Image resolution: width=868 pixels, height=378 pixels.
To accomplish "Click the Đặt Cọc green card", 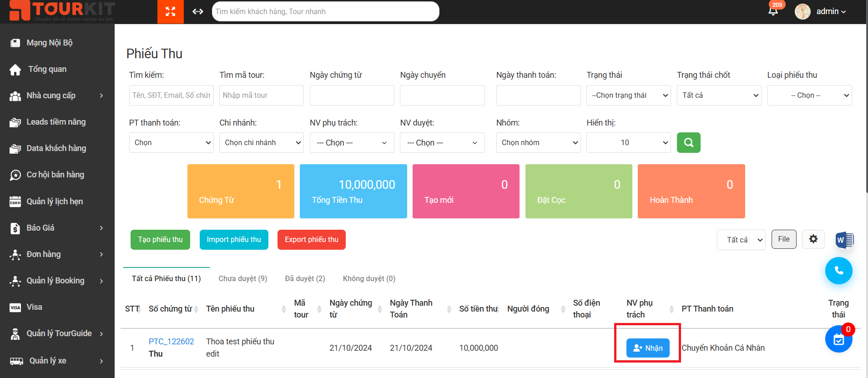I will (x=579, y=191).
